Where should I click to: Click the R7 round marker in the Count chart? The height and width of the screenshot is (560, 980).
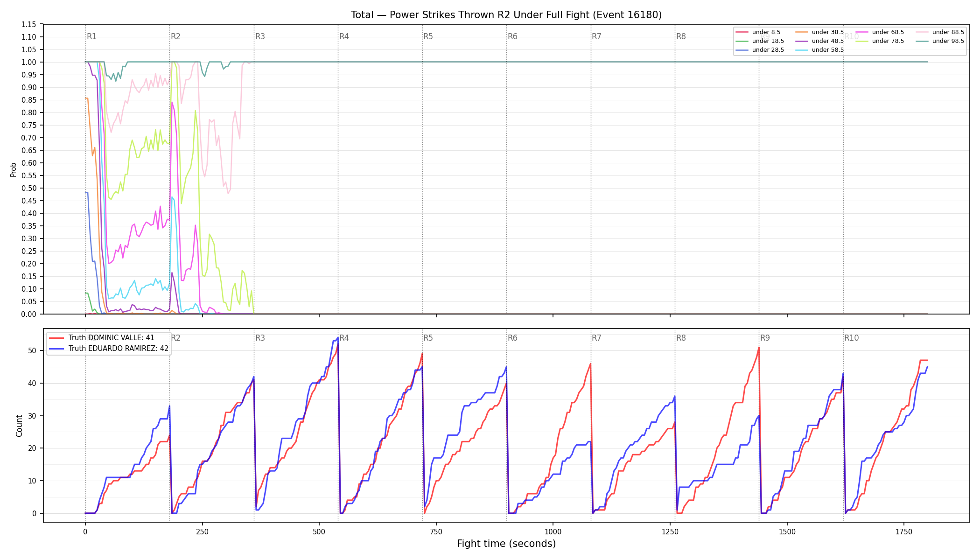click(x=596, y=338)
